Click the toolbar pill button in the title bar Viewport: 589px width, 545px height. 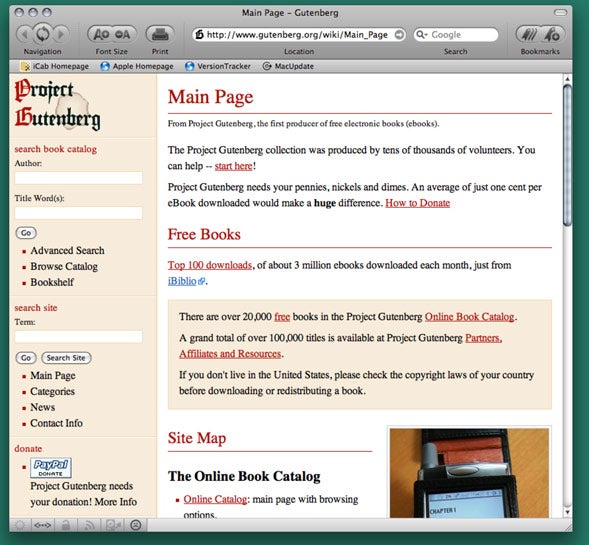(560, 12)
